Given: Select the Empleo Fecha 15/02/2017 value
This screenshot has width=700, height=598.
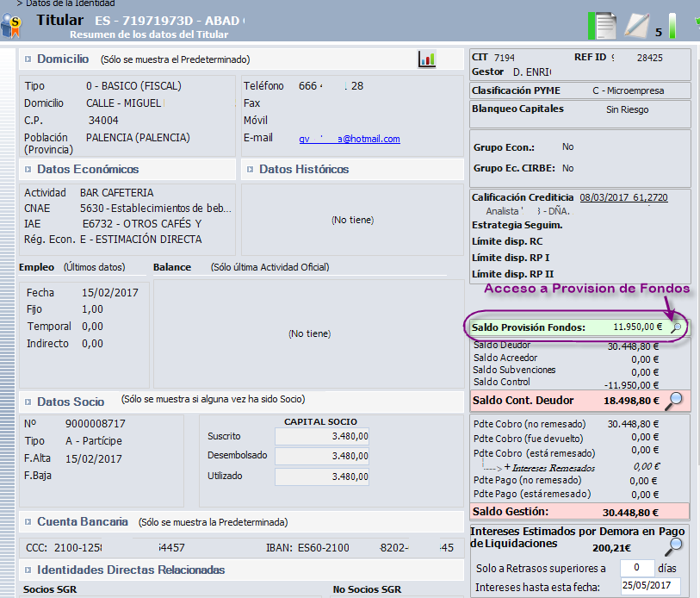Looking at the screenshot, I should point(110,293).
